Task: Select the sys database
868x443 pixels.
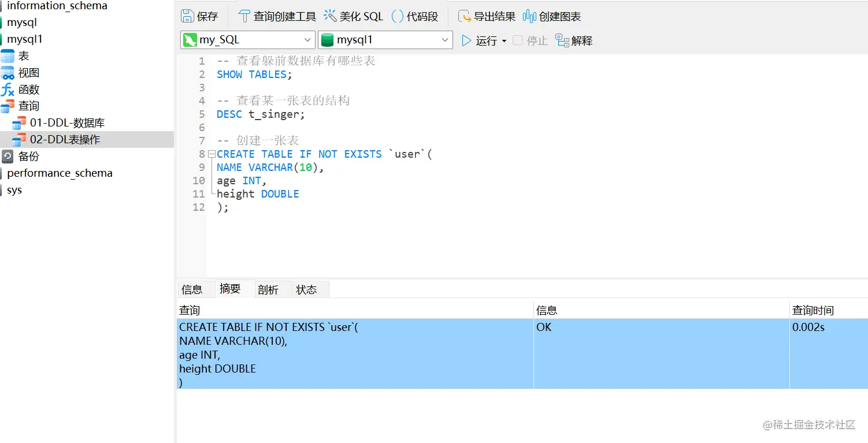Action: pyautogui.click(x=14, y=189)
